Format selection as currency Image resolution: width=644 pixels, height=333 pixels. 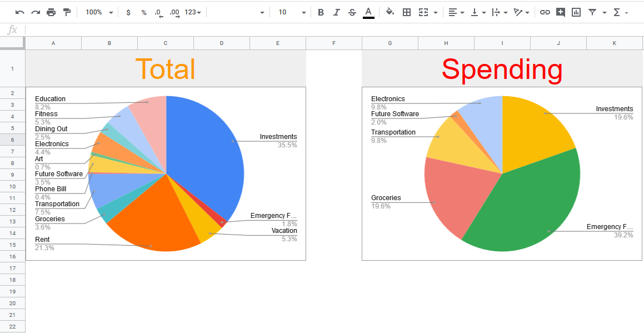pyautogui.click(x=128, y=12)
